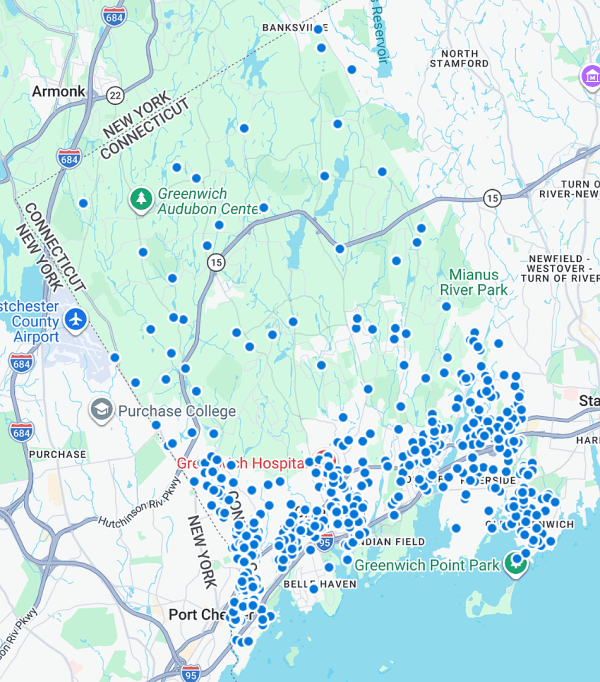Select the Banksville place label
This screenshot has height=682, width=600.
coord(295,27)
